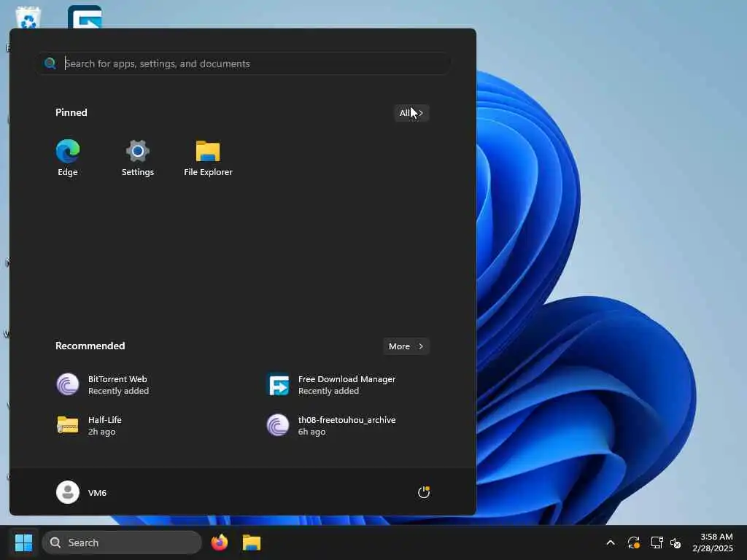Open the Half-Life recommended folder

tap(89, 426)
